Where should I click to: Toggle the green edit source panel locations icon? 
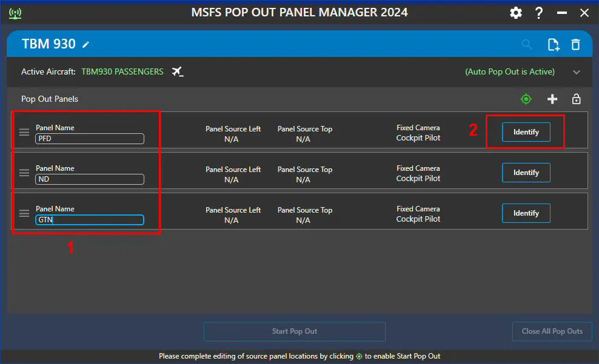[526, 99]
